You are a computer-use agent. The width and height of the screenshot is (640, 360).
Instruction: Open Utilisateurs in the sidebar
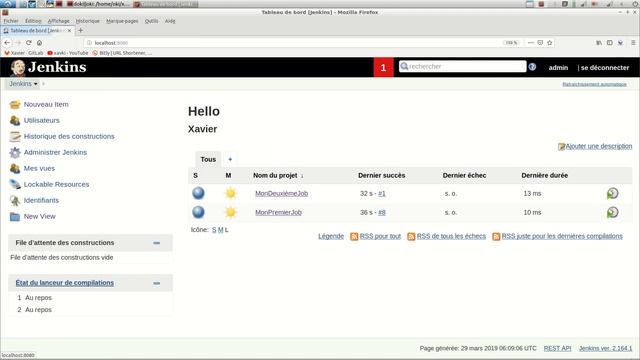pos(41,120)
